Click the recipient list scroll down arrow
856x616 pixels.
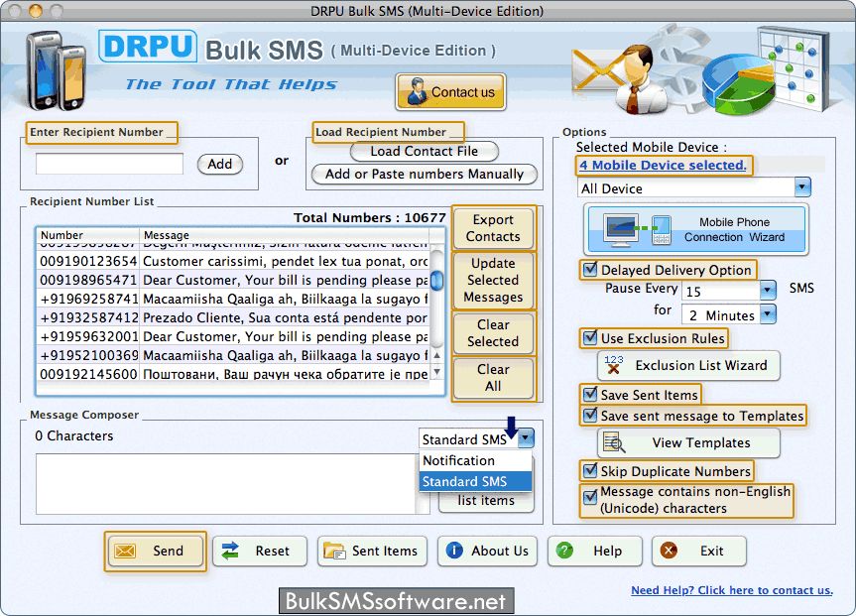(x=436, y=372)
